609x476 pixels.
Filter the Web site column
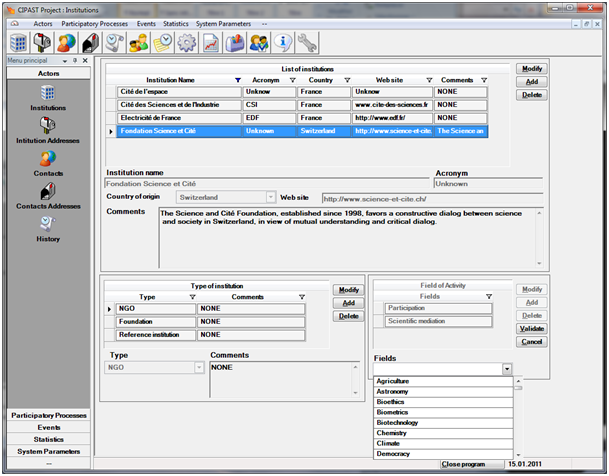429,80
